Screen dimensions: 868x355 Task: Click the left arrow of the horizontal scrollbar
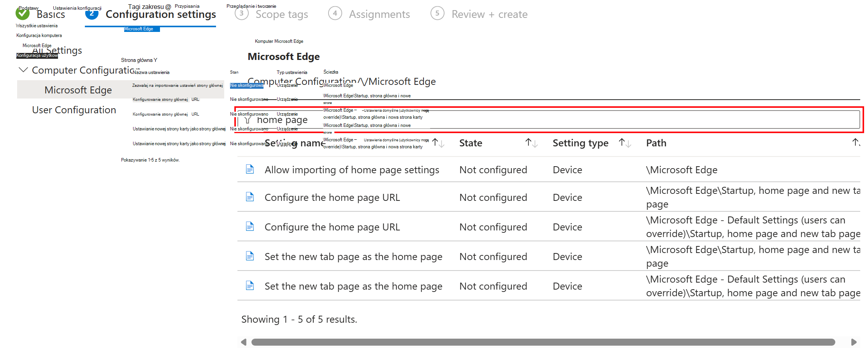[244, 342]
